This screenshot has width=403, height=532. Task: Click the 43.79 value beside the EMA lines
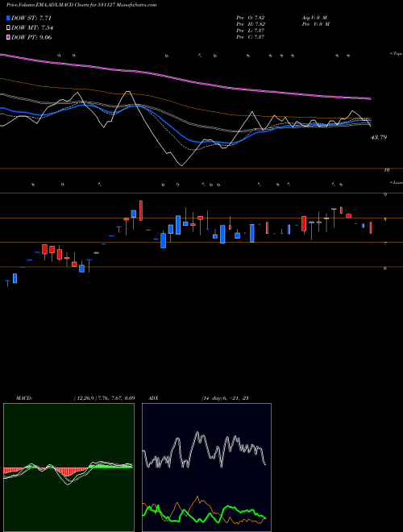tap(379, 137)
